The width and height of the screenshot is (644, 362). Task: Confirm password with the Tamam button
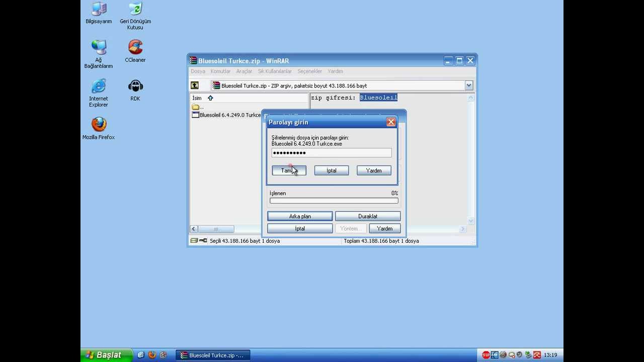point(289,170)
